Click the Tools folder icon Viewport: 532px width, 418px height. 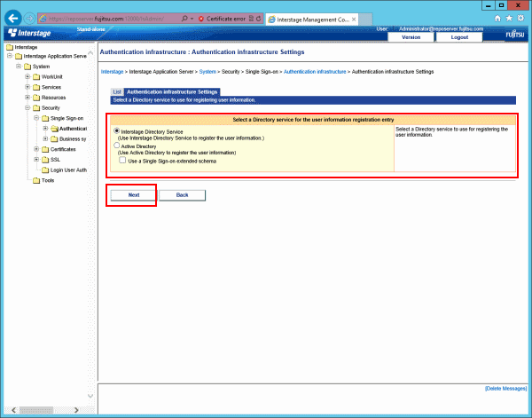[36, 181]
